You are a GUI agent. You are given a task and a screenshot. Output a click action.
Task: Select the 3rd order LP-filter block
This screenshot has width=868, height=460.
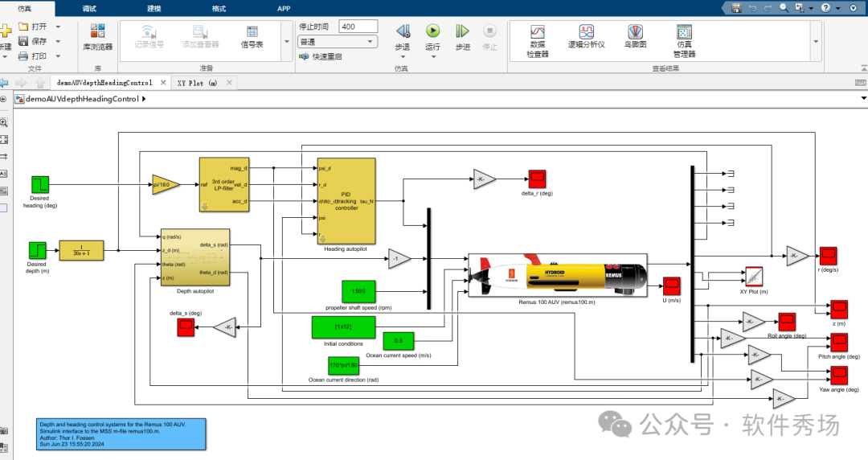[x=224, y=184]
